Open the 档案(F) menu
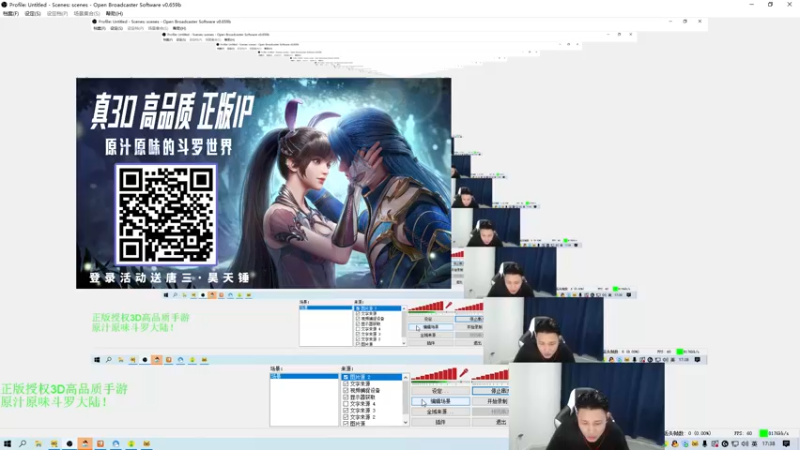 (10, 14)
